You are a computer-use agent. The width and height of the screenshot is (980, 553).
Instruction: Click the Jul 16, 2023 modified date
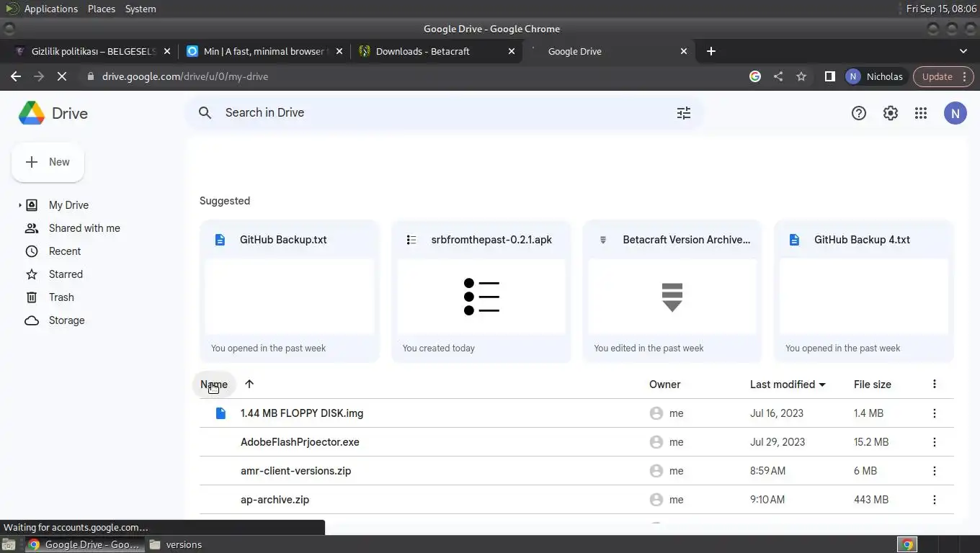click(x=777, y=413)
